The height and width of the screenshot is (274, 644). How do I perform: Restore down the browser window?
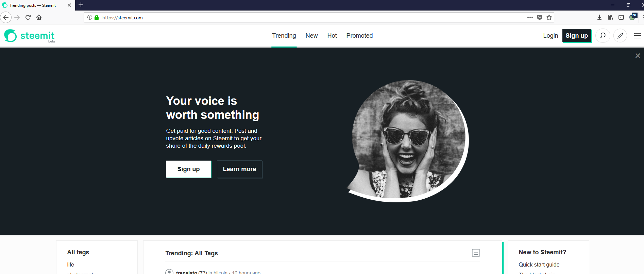(628, 5)
